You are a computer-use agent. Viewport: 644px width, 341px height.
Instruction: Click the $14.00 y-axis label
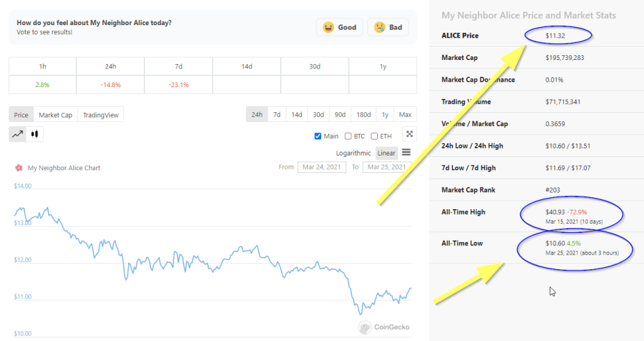[22, 186]
